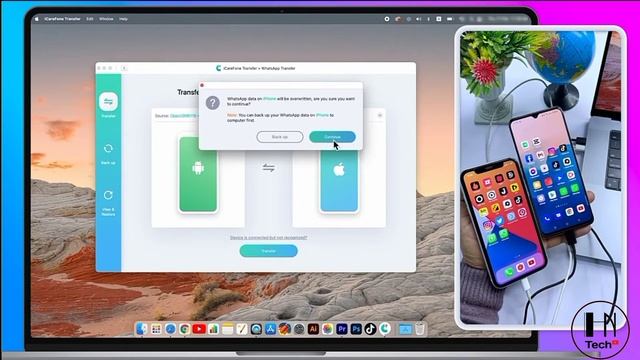Open App Store from the Dock
Screen dimensions: 640x360
click(271, 329)
